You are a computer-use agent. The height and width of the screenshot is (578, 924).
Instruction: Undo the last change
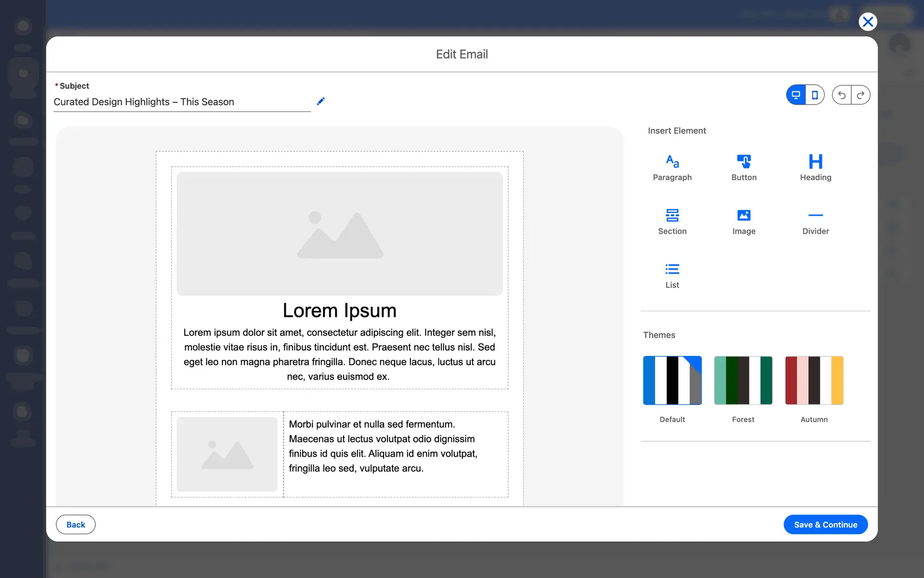pos(842,95)
